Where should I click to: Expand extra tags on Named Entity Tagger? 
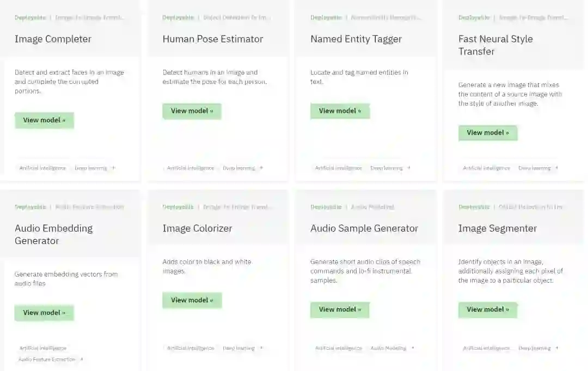click(409, 168)
